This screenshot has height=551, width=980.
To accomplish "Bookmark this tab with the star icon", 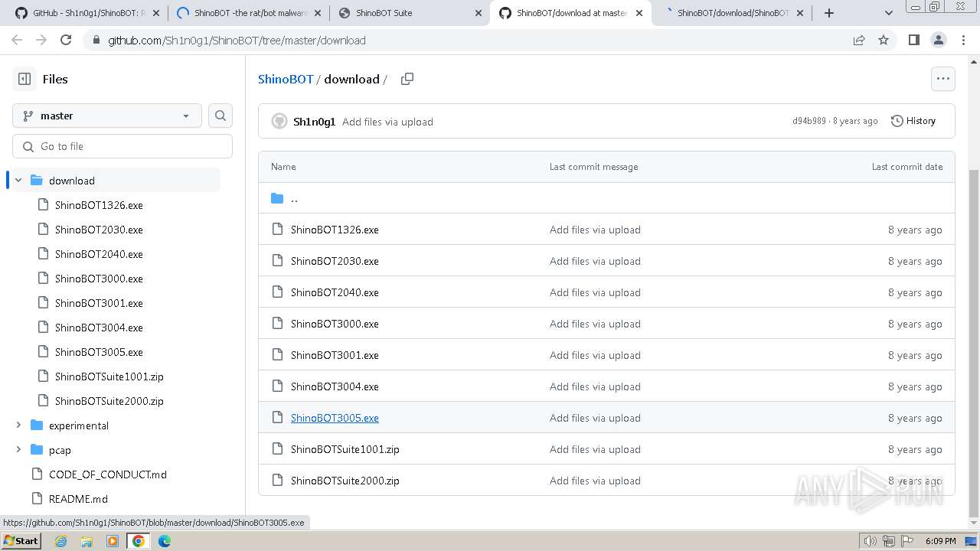I will pyautogui.click(x=884, y=41).
